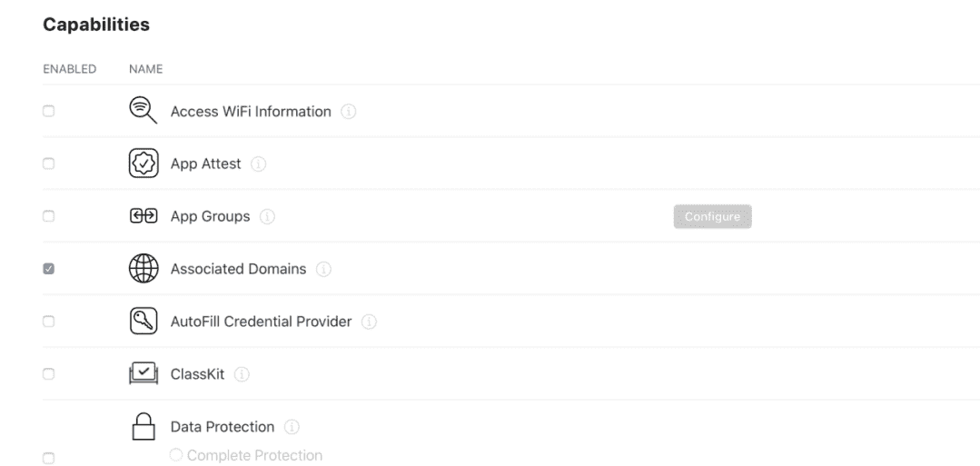View info about Associated Domains
Screen dimensions: 980x466
pyautogui.click(x=323, y=269)
